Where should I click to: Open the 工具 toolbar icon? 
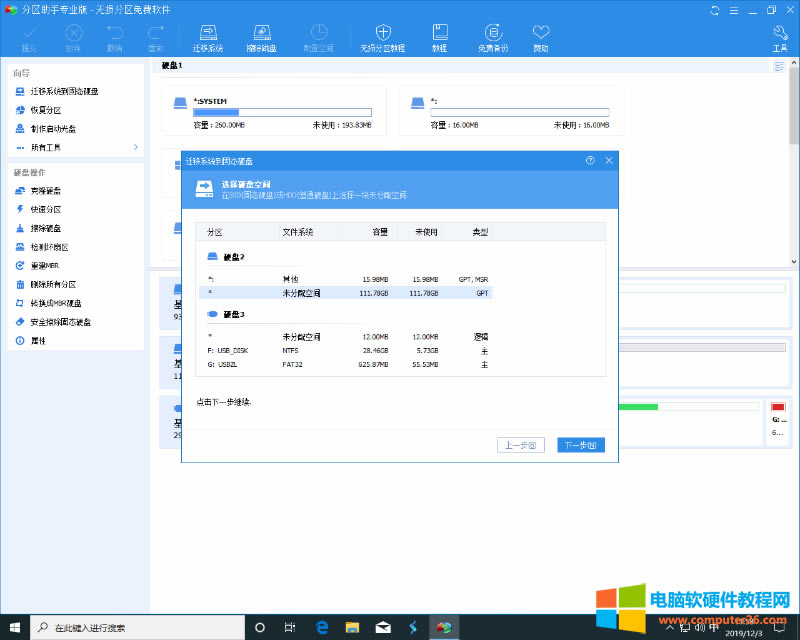click(x=780, y=38)
